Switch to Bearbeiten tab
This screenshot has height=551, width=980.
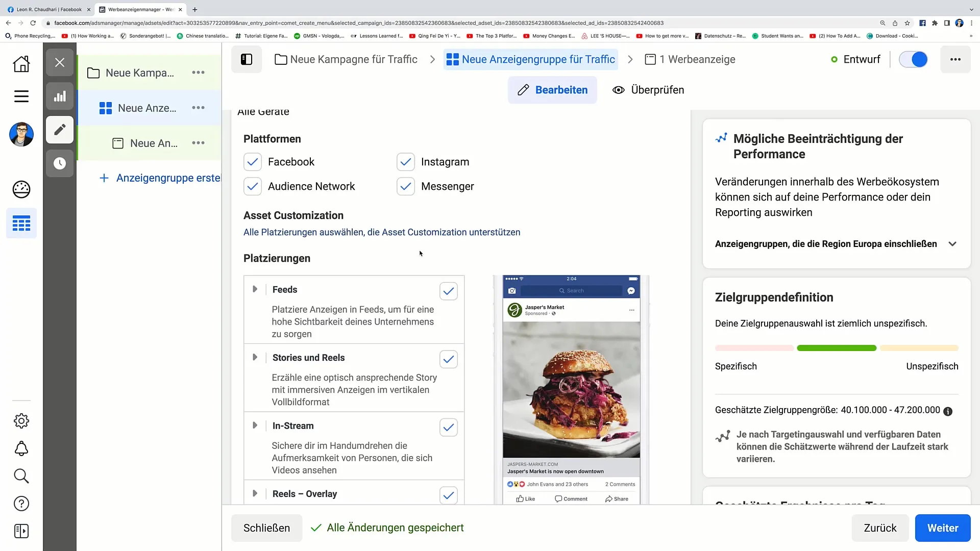(x=552, y=90)
